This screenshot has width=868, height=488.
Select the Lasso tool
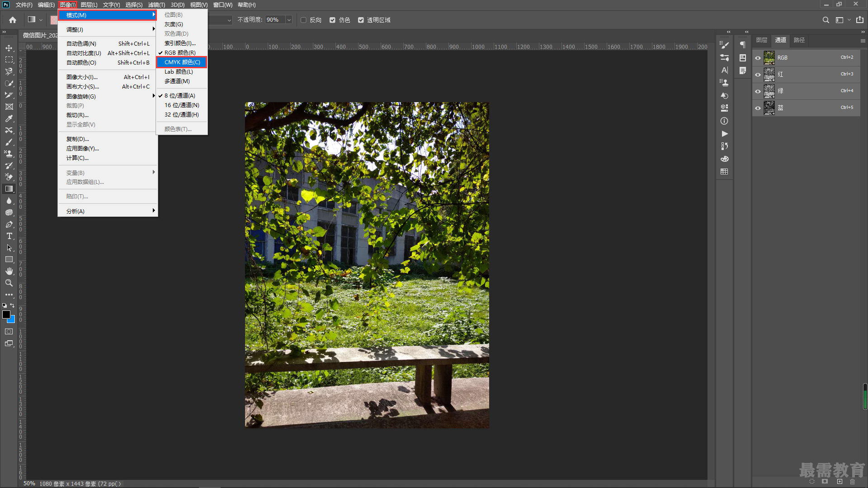point(9,71)
